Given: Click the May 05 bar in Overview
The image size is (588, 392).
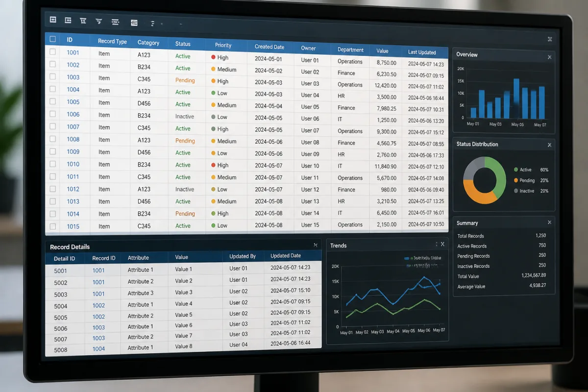Looking at the screenshot, I should [x=516, y=98].
